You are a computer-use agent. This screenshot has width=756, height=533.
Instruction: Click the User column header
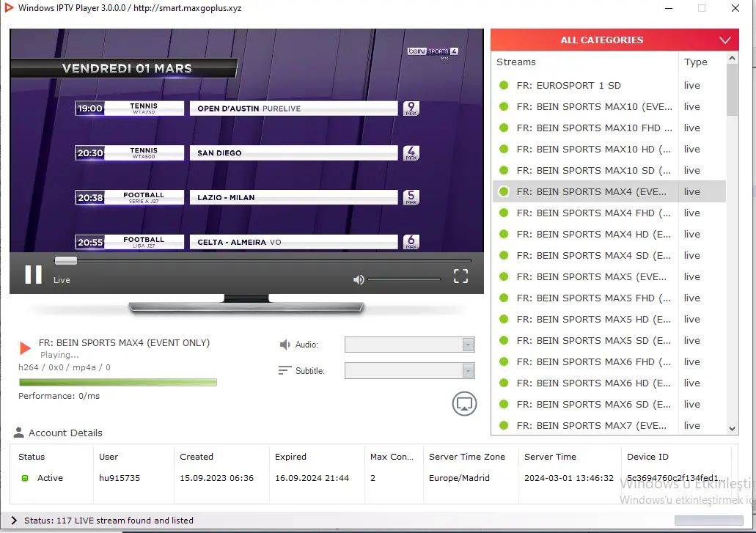click(109, 456)
